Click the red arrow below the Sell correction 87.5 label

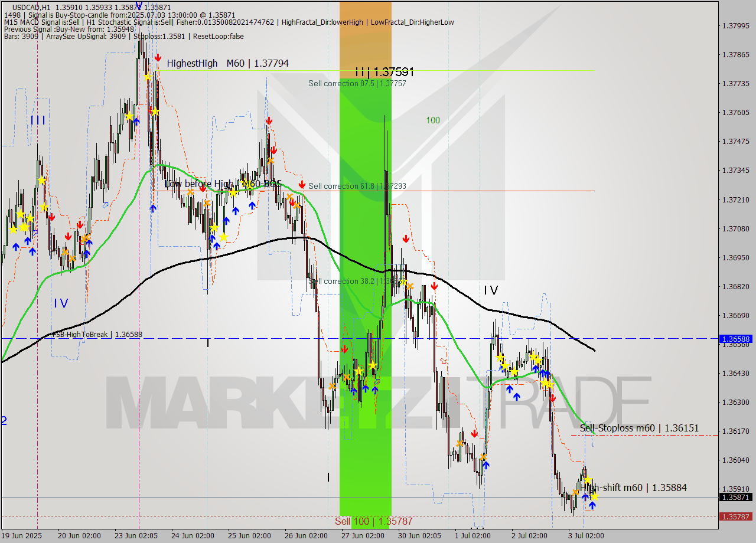pyautogui.click(x=406, y=239)
